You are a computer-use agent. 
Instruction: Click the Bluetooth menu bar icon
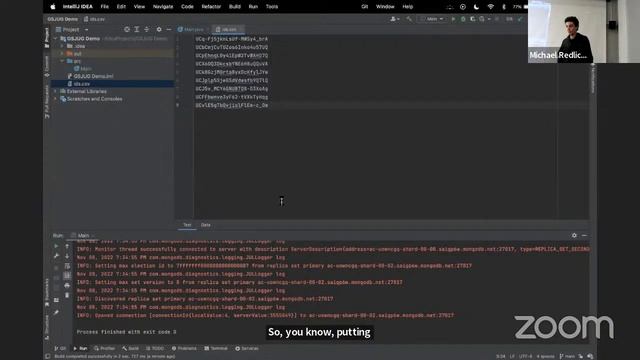[504, 7]
